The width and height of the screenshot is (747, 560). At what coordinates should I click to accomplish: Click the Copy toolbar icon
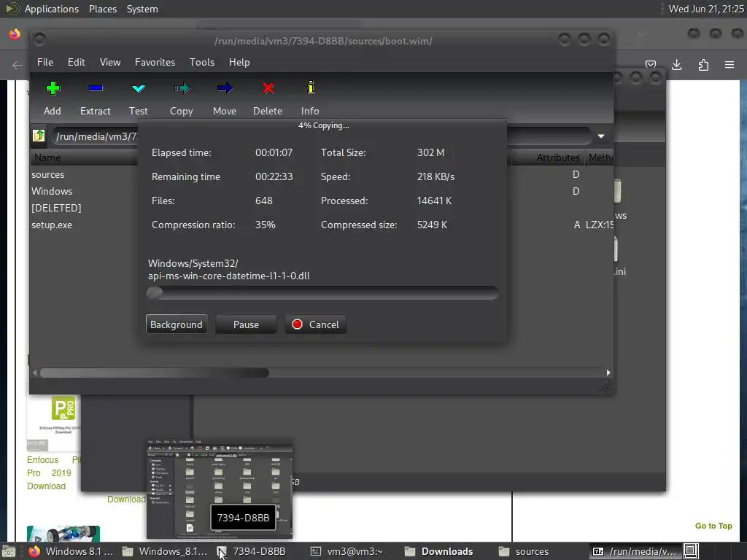pos(182,88)
